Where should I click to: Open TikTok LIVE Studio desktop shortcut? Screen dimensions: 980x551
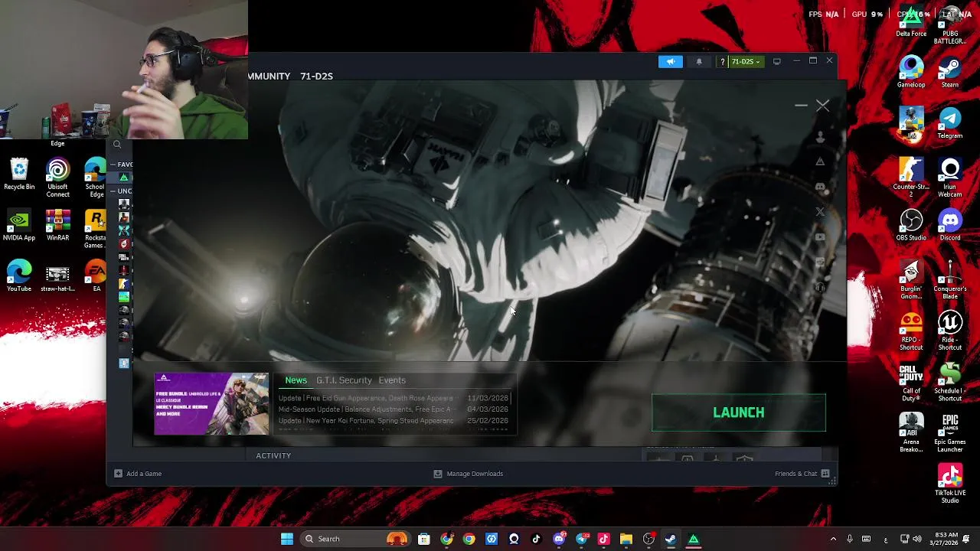point(949,484)
